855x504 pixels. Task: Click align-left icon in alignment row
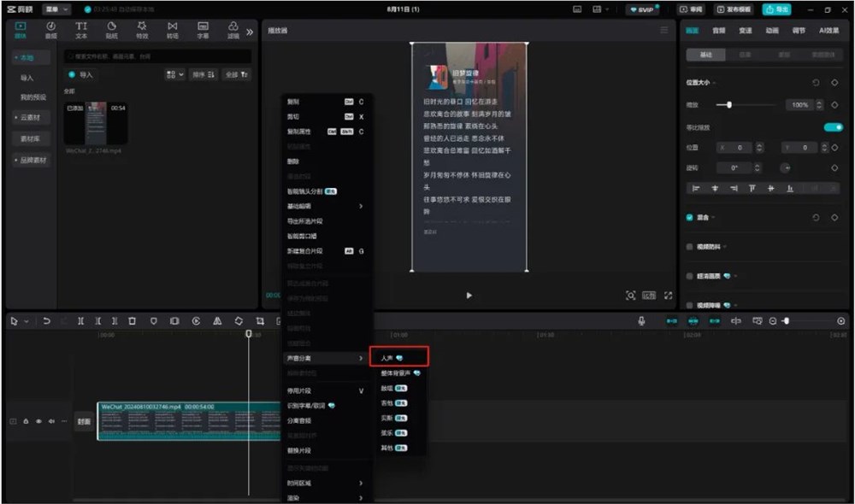696,188
